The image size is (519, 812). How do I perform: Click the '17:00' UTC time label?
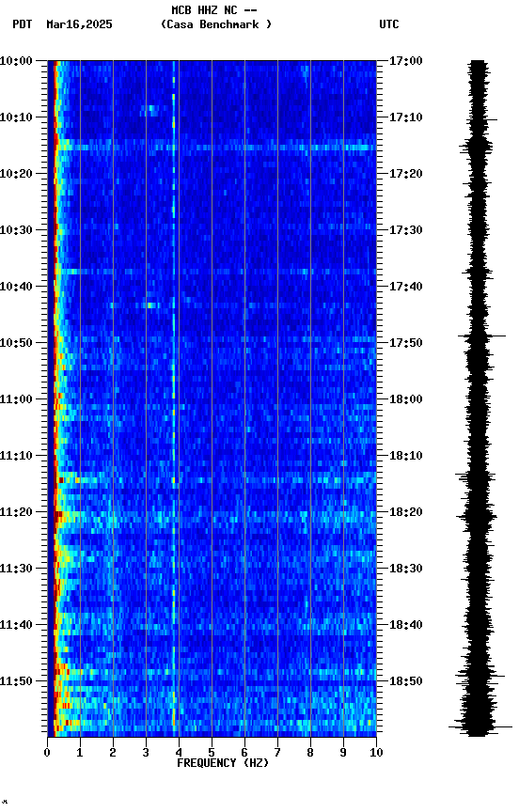[406, 61]
